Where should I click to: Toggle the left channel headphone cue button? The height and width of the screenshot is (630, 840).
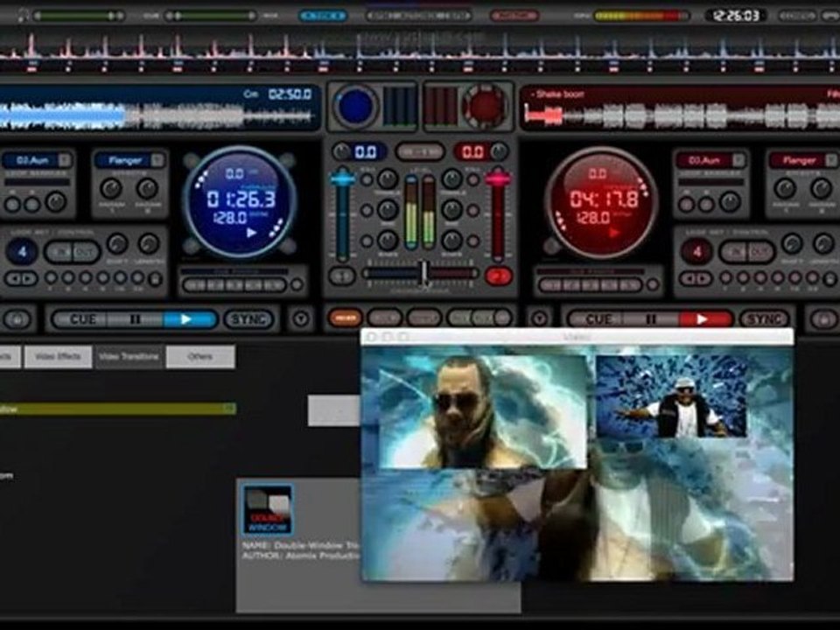click(342, 276)
